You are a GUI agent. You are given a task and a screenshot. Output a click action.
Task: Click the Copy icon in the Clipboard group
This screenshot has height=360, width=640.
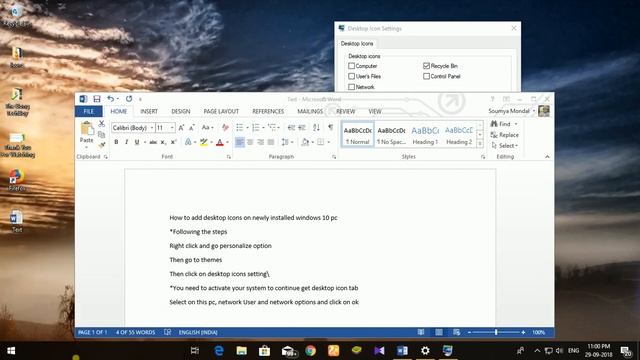(x=102, y=134)
